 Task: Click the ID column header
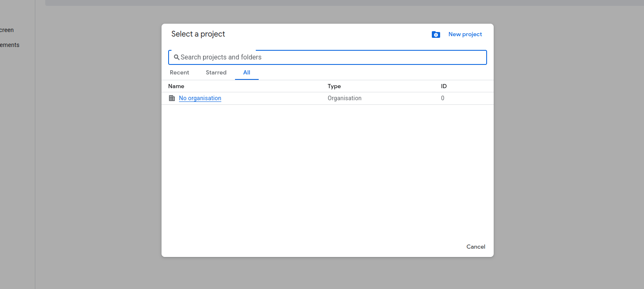click(443, 86)
